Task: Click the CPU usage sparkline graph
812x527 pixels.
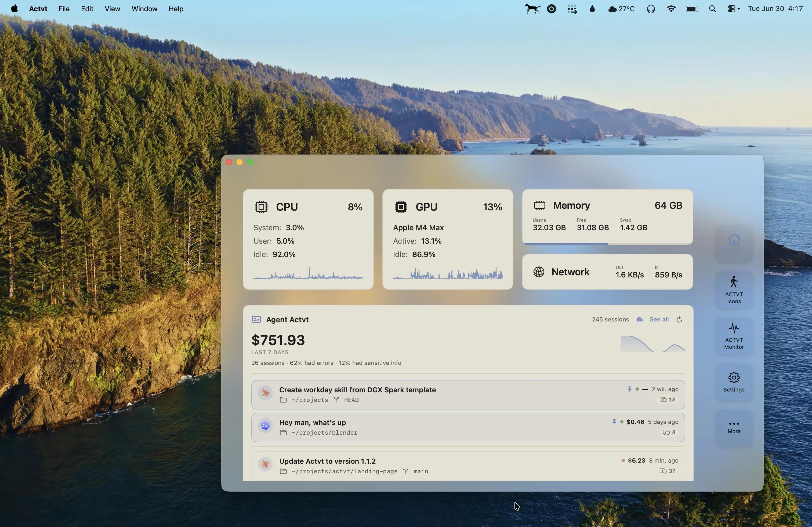Action: coord(308,273)
